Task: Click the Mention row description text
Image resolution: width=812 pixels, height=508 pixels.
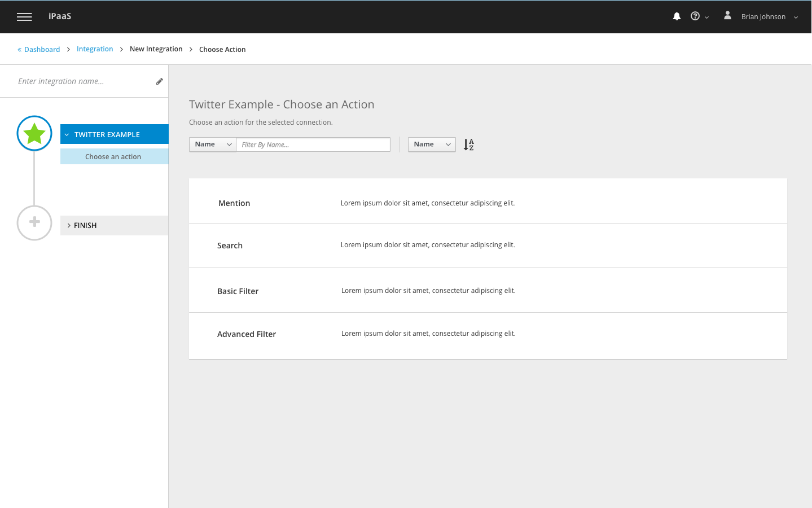Action: click(x=428, y=203)
